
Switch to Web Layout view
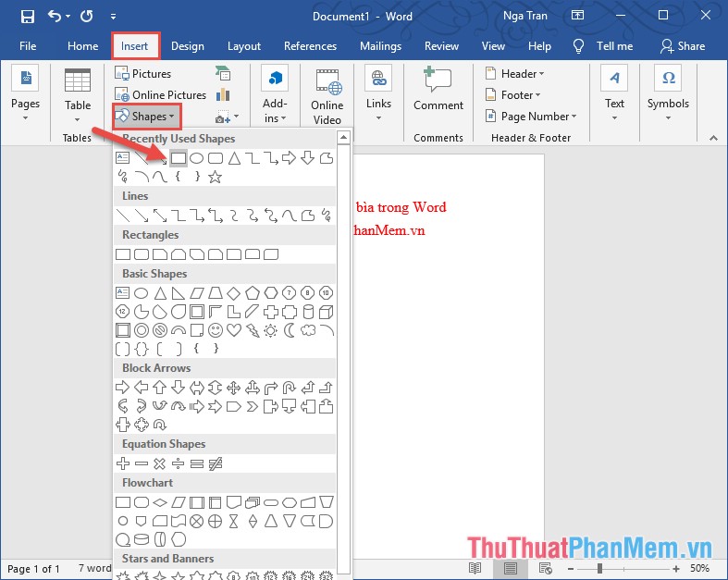(x=546, y=568)
